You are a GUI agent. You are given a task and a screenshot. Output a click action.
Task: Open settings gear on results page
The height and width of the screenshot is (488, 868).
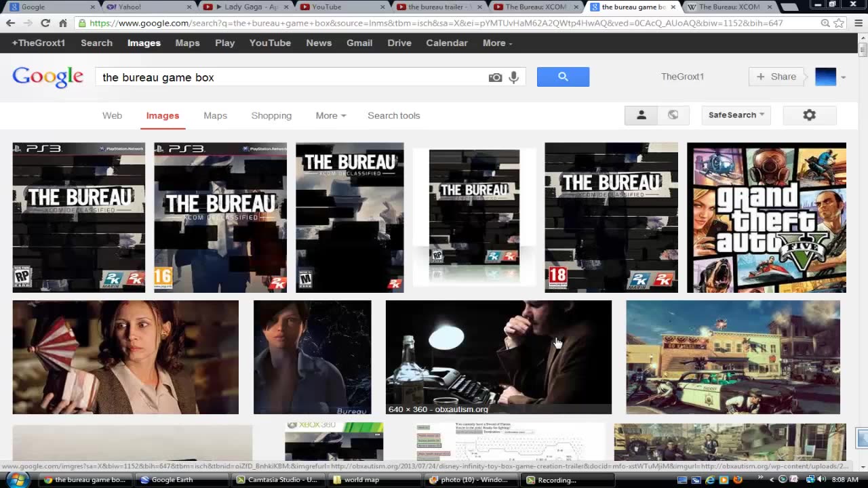tap(809, 115)
